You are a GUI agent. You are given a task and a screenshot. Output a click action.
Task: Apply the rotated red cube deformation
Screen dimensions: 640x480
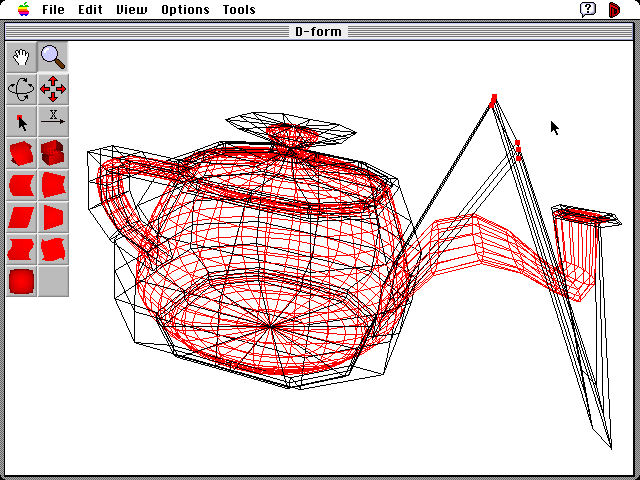[x=21, y=153]
